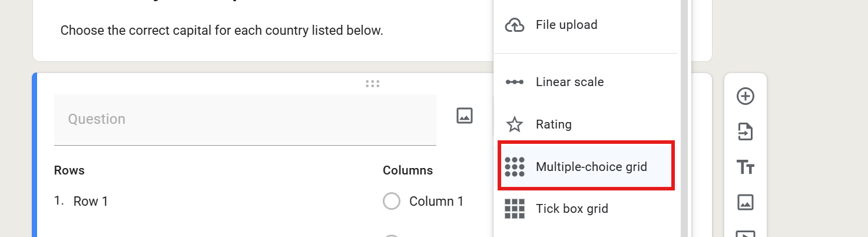Click the Add image sidebar icon

click(x=746, y=203)
